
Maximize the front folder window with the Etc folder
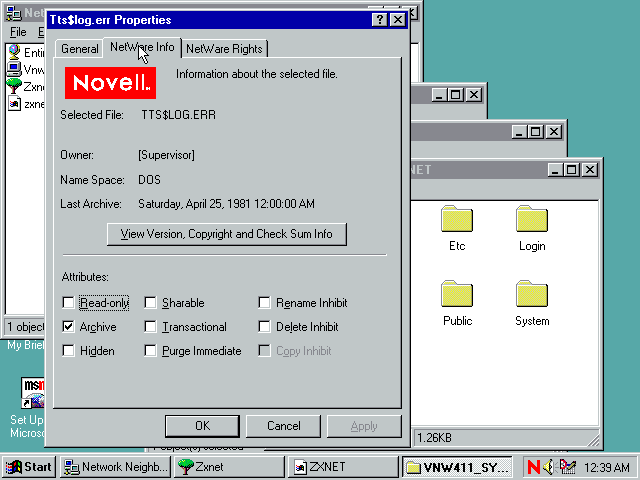(571, 169)
